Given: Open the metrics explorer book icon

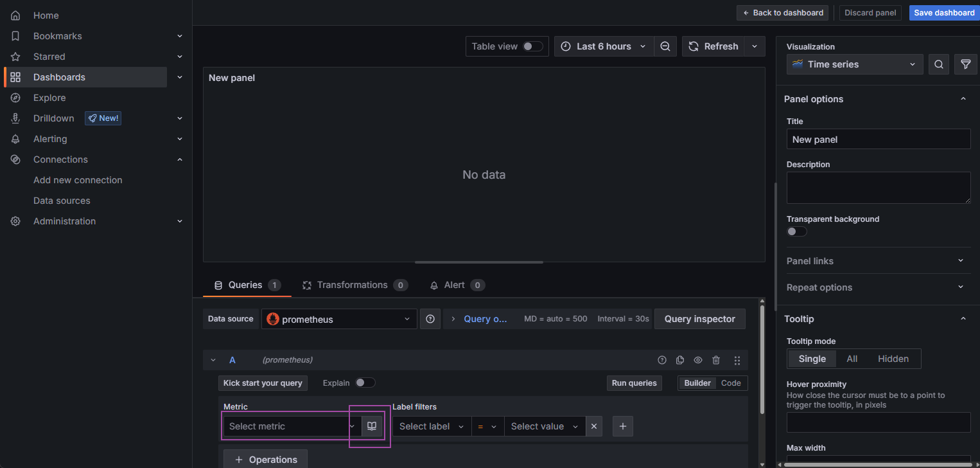Looking at the screenshot, I should click(372, 426).
